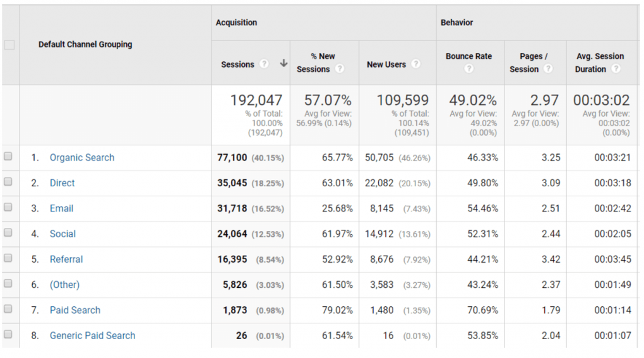
Task: Sort by Bounce Rate column header
Action: point(468,56)
